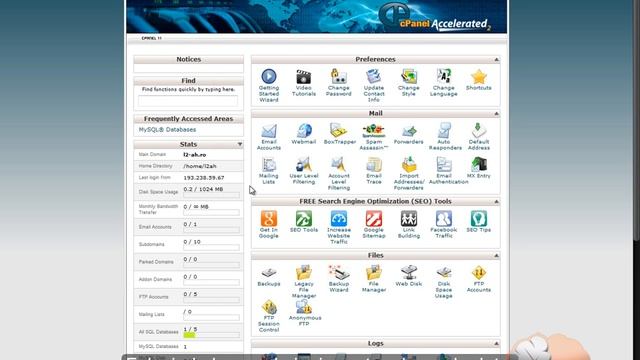The height and width of the screenshot is (360, 640).
Task: Open Legacy File Manager
Action: [304, 273]
